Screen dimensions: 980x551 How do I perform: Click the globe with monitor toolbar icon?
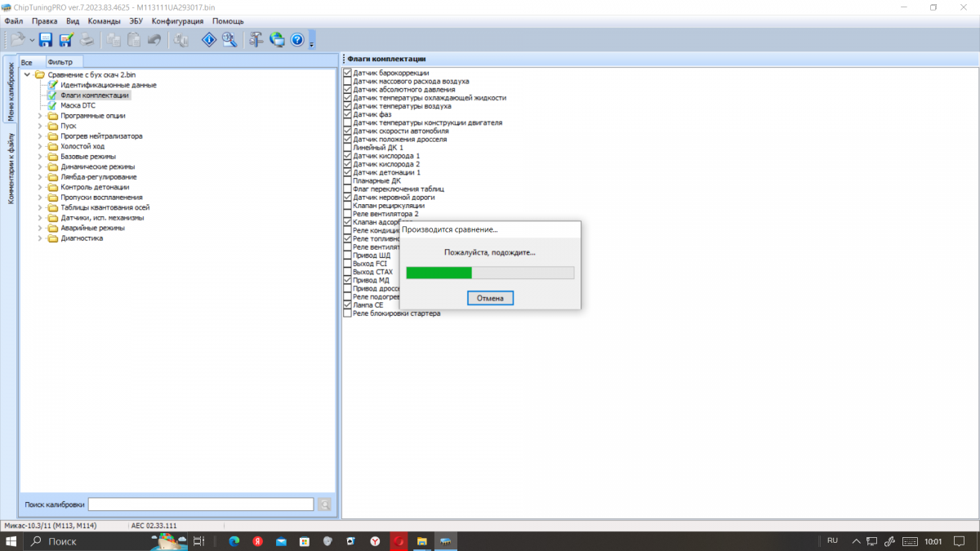(x=277, y=39)
